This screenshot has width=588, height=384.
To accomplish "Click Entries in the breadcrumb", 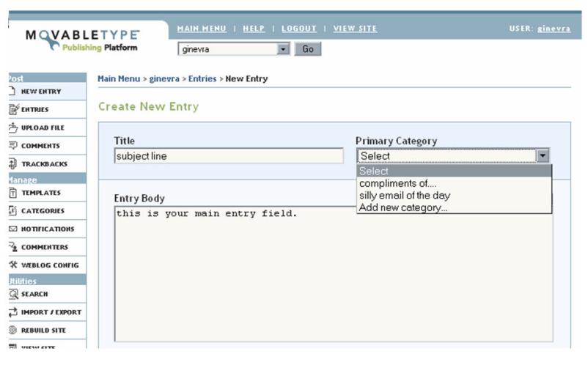I will (x=202, y=78).
